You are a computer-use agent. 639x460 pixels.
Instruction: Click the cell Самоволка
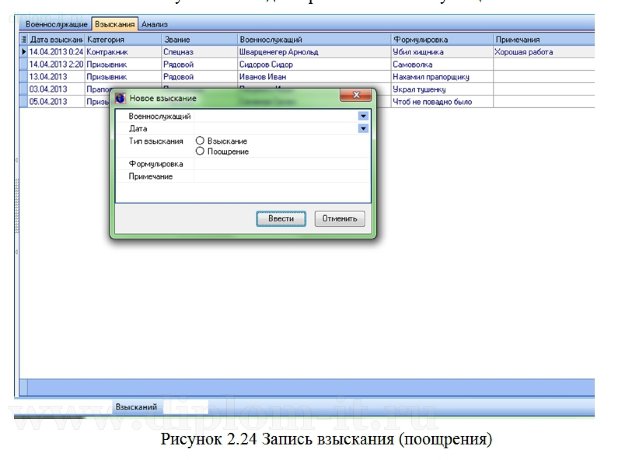[442, 64]
